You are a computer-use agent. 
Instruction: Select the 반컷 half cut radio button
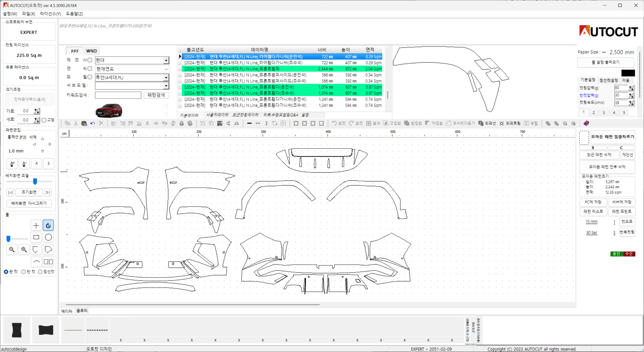coord(23,272)
